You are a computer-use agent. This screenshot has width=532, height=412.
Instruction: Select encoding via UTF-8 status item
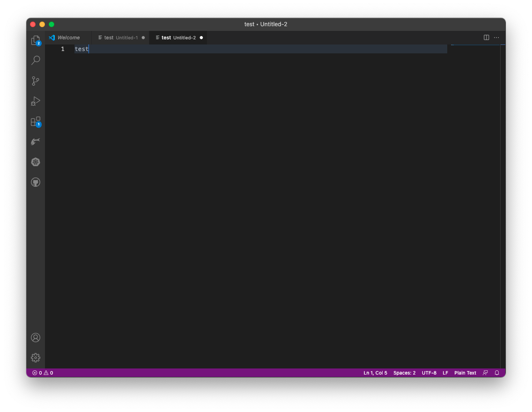[429, 373]
